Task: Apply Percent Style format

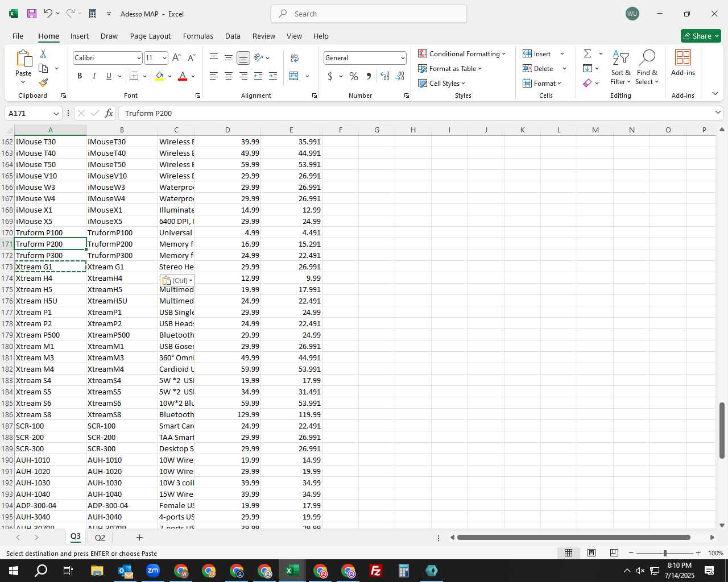Action: pyautogui.click(x=354, y=76)
